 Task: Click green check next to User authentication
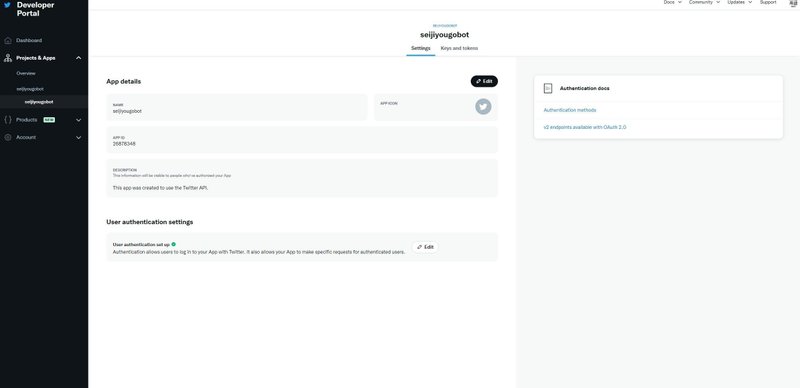pyautogui.click(x=173, y=244)
